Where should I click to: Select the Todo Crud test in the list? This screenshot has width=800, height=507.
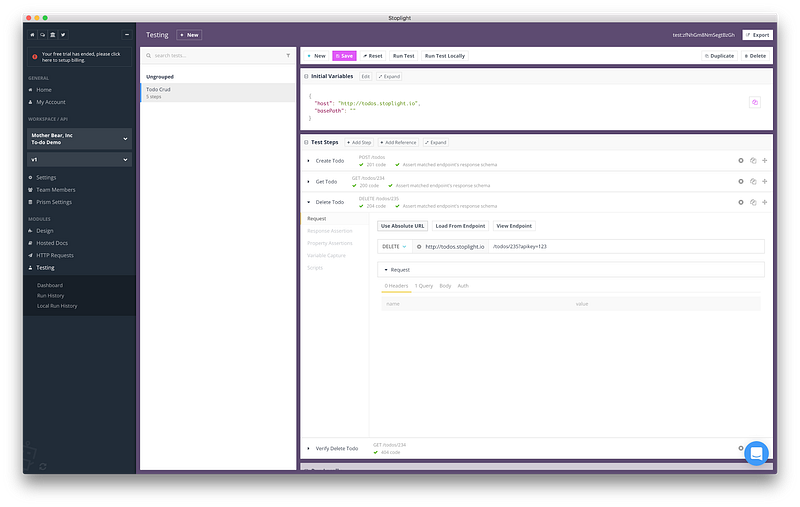tap(218, 93)
